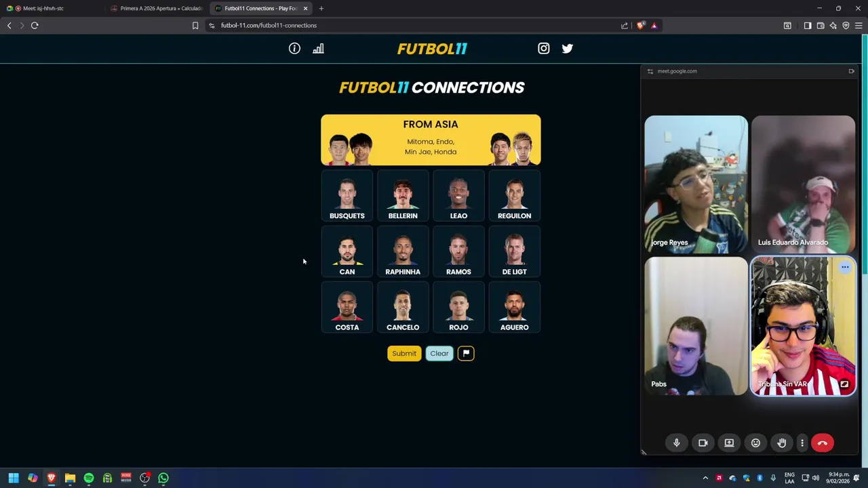Click the yellow Submit button

(404, 353)
